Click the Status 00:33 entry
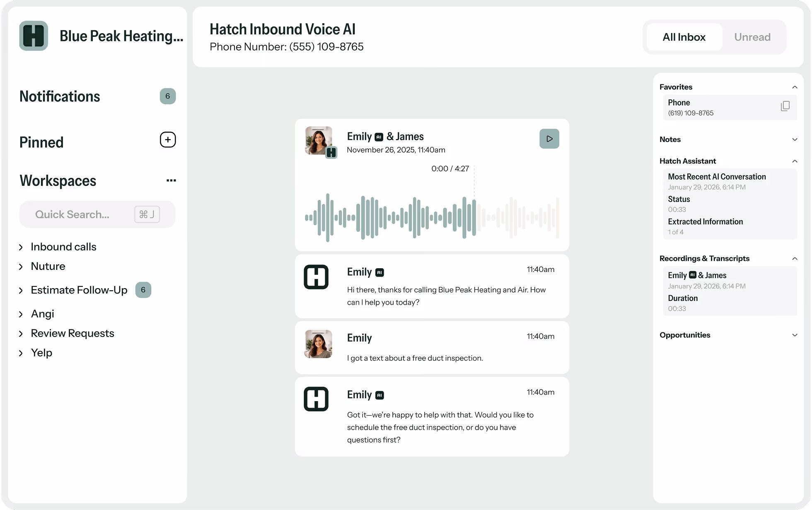 (x=679, y=204)
